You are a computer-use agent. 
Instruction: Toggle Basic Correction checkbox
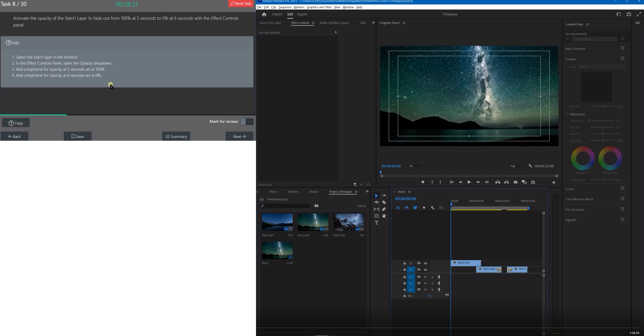tap(622, 48)
